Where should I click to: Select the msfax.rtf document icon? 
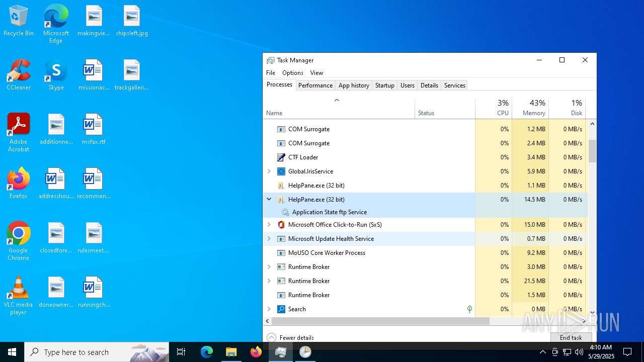pyautogui.click(x=94, y=130)
